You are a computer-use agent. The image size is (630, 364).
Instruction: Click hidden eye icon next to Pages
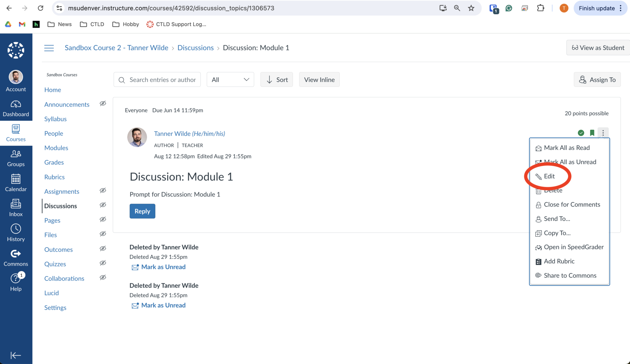coord(103,220)
